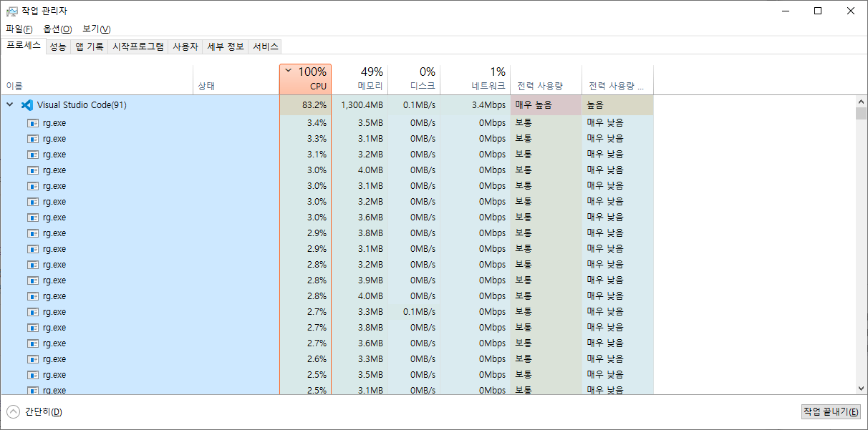Click rg.exe name in 2.8% CPU, 3.2MB row
This screenshot has height=430, width=868.
tap(54, 264)
